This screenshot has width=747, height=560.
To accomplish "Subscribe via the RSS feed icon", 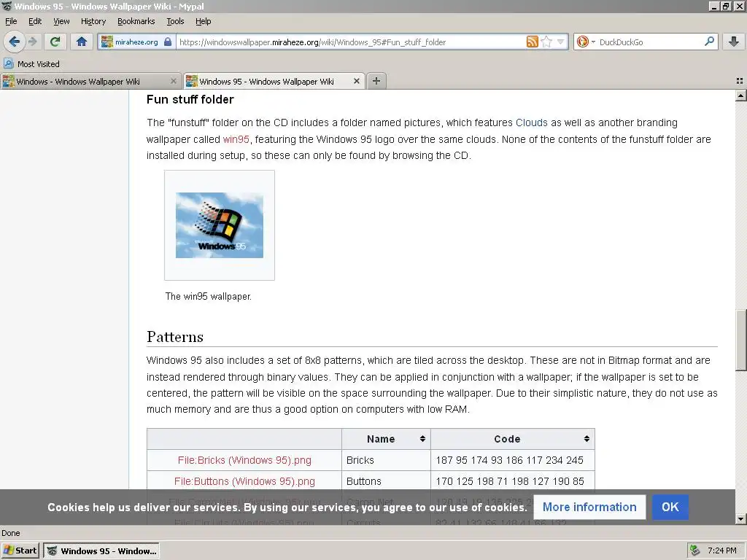I will pyautogui.click(x=532, y=42).
